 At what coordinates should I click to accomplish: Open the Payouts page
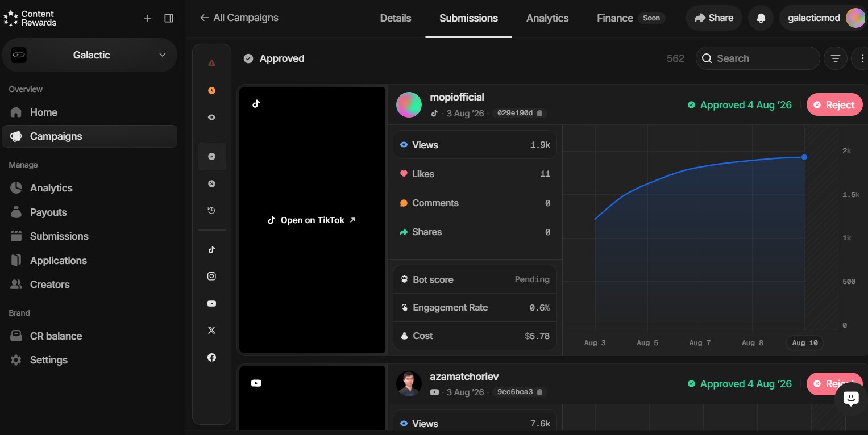click(x=90, y=212)
